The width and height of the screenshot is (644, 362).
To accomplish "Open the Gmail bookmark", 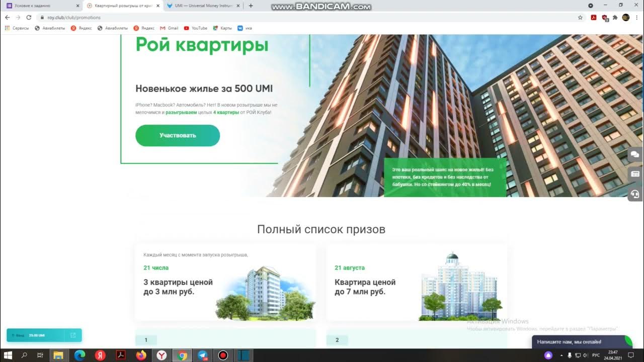I will pos(170,28).
